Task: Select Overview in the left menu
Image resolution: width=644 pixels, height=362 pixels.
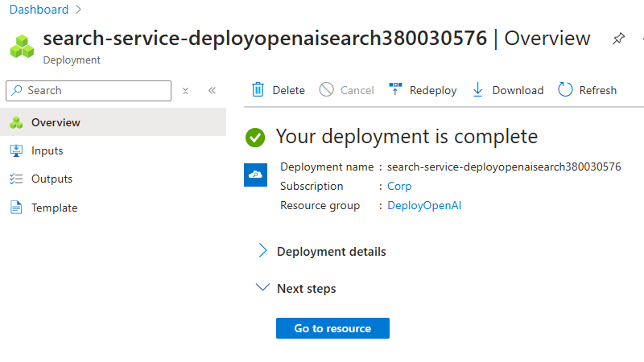Action: 113,122
